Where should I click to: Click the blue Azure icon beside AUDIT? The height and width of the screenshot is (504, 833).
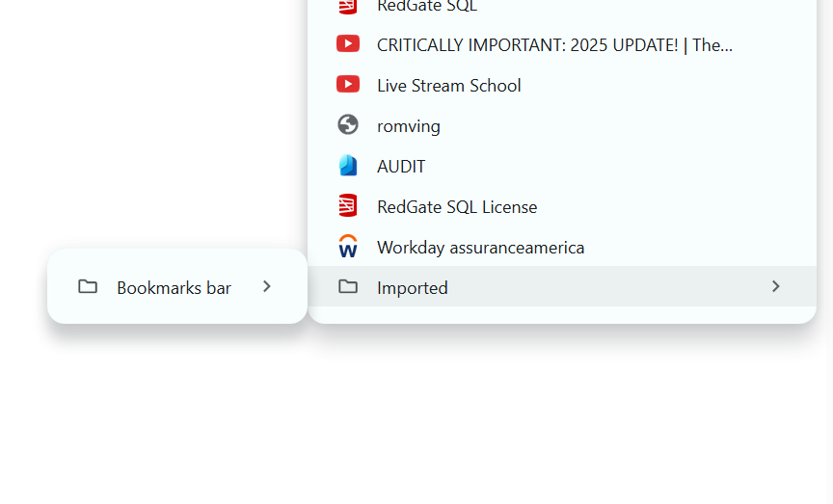[348, 165]
